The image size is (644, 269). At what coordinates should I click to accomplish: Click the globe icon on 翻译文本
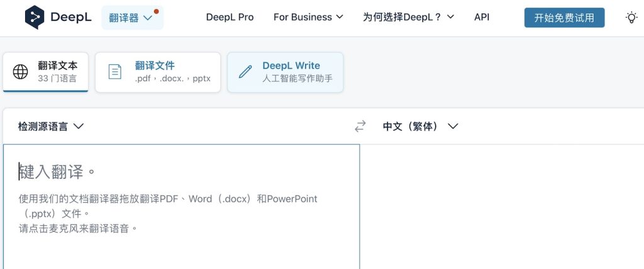coord(20,72)
